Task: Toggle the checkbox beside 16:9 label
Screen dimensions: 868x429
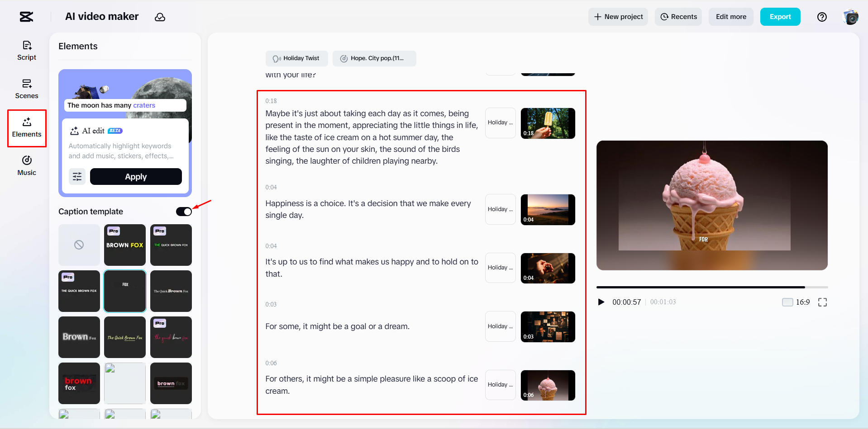Action: (x=787, y=302)
